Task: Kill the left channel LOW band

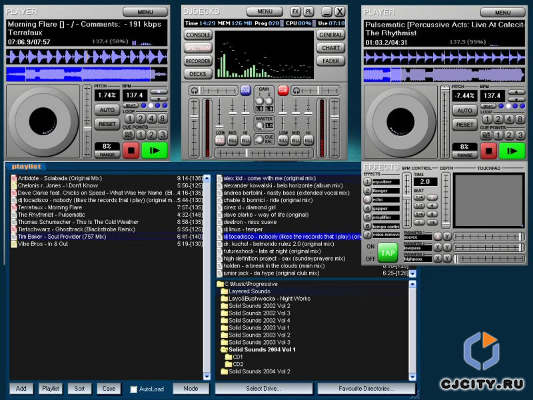Action: coord(220,140)
